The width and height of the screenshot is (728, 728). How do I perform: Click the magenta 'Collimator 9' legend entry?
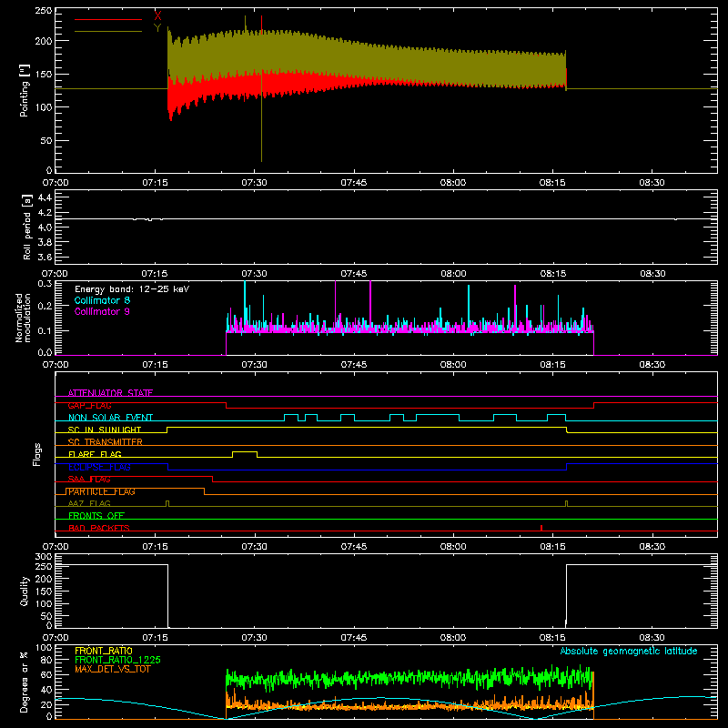(x=102, y=311)
